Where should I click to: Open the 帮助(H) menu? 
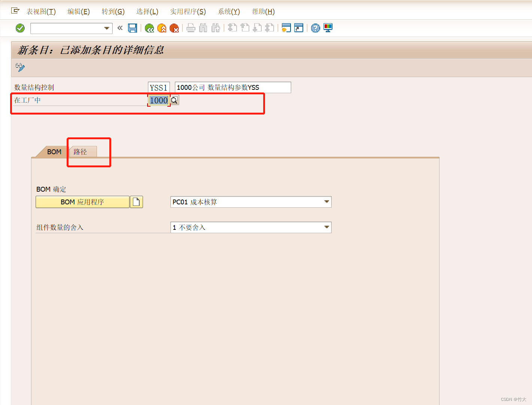point(263,12)
